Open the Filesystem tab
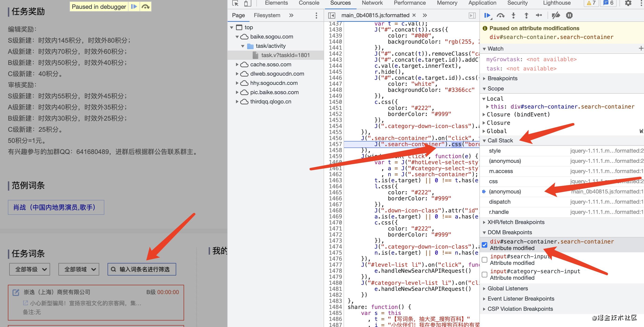The height and width of the screenshot is (327, 644). point(267,15)
